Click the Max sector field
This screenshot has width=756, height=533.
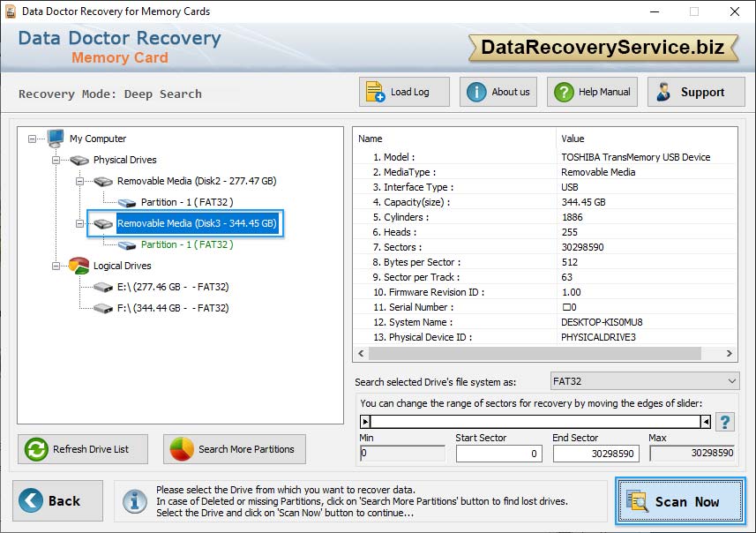coord(692,453)
